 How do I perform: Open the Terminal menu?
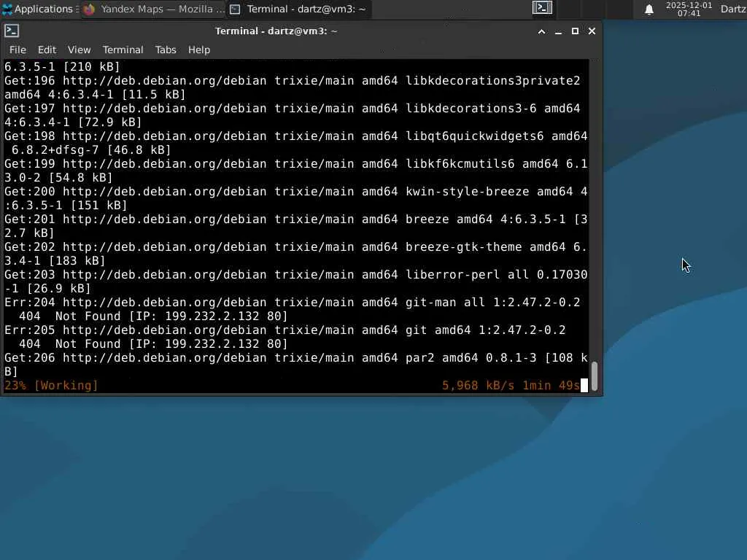(x=123, y=50)
